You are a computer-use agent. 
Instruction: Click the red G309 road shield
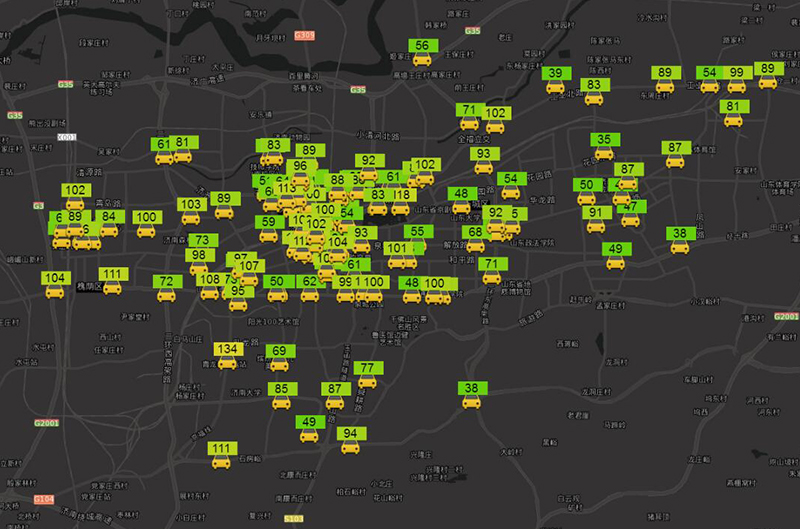click(x=305, y=35)
